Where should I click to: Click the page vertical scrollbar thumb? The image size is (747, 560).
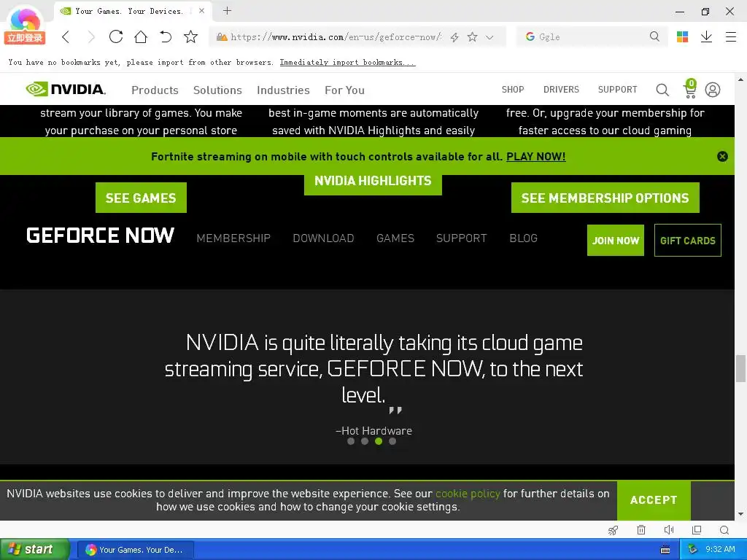[x=740, y=368]
